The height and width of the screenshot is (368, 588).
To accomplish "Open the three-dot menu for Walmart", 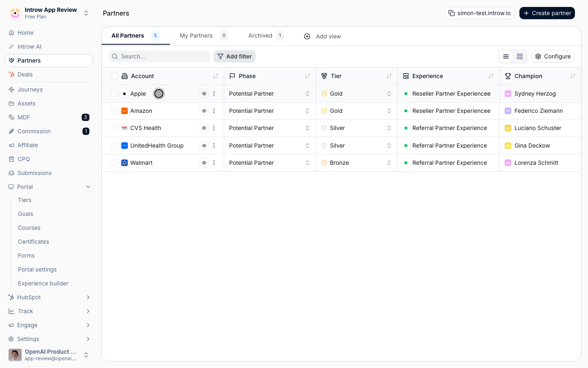I will tap(214, 163).
